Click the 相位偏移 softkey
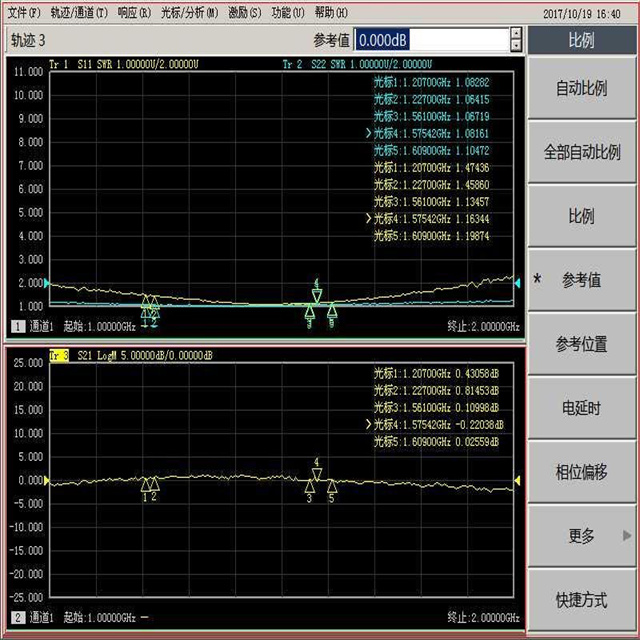The height and width of the screenshot is (640, 640). [x=582, y=471]
